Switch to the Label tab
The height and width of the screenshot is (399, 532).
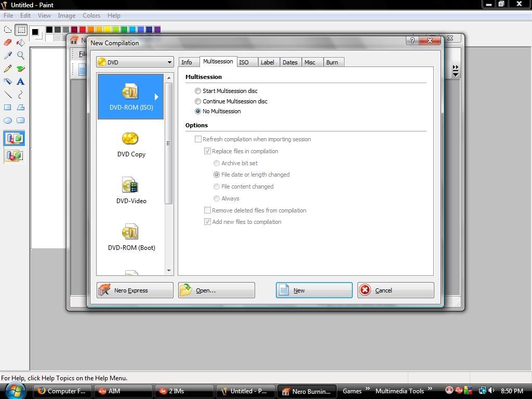point(268,62)
